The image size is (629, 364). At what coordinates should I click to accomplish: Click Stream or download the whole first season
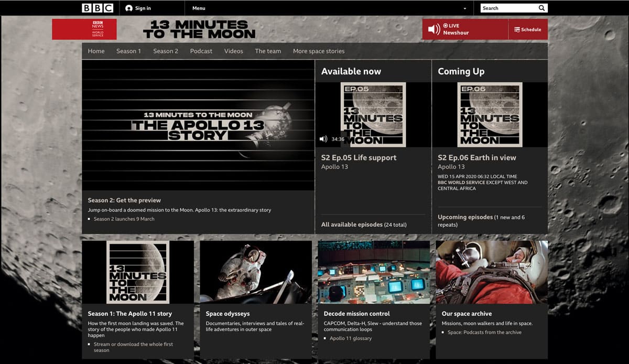133,347
